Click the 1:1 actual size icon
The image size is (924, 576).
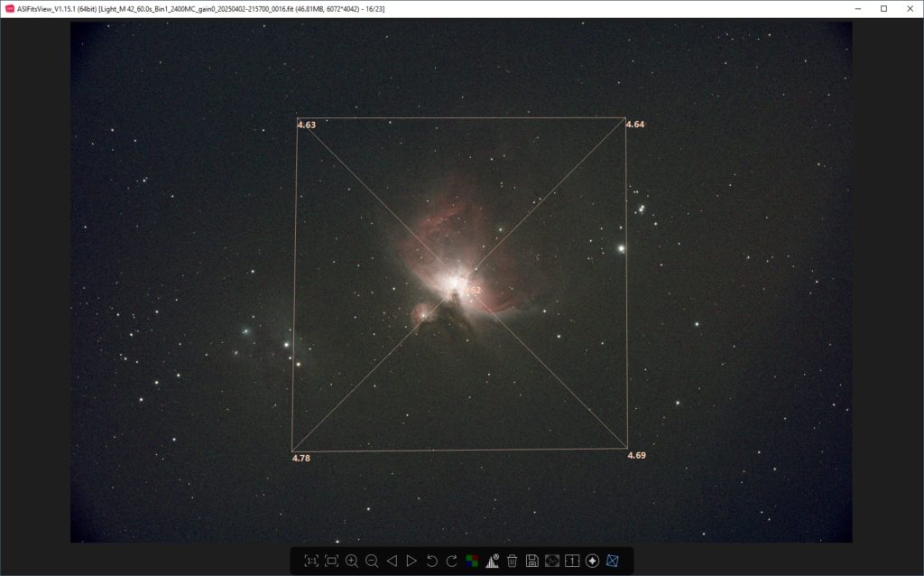[311, 561]
